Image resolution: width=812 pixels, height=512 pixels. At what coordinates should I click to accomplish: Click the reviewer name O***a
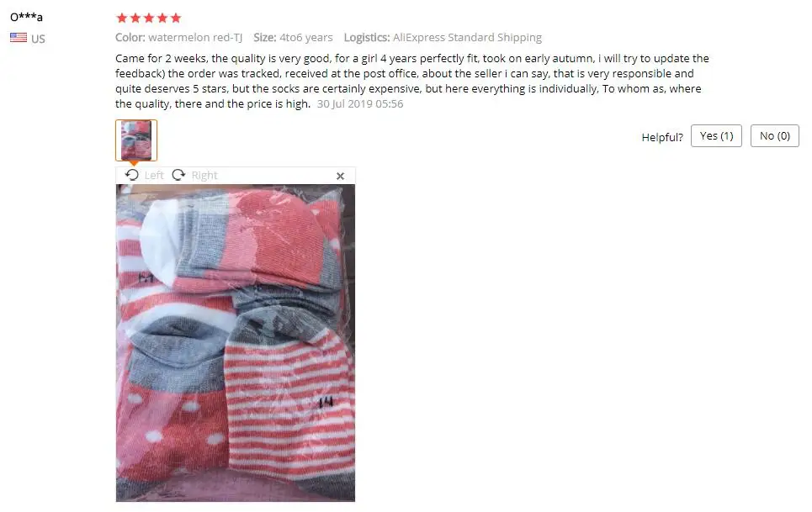[26, 17]
